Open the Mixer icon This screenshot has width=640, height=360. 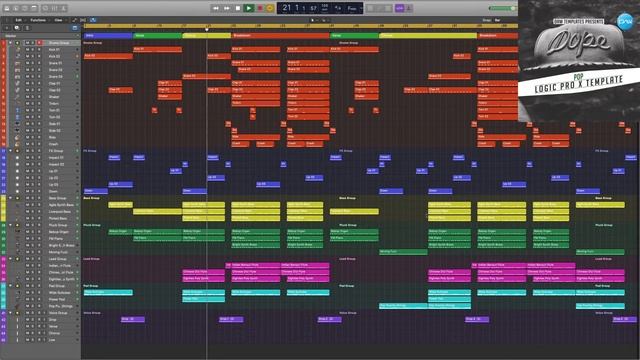click(x=54, y=8)
